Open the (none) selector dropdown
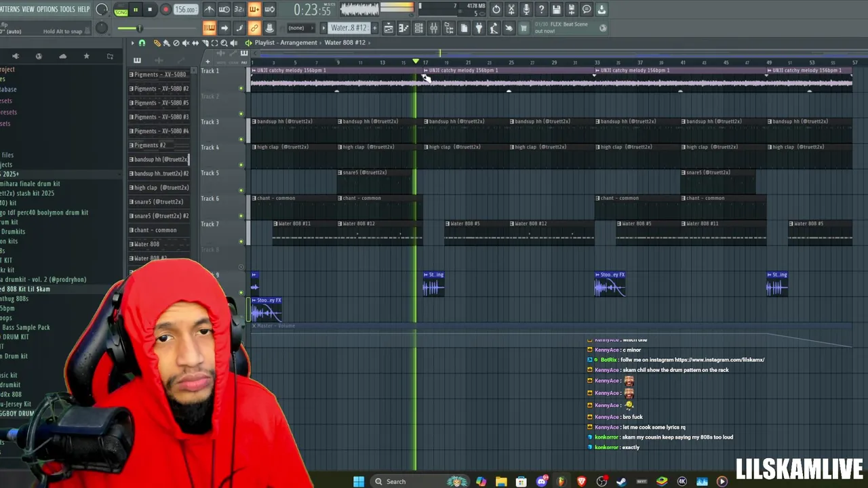Viewport: 868px width, 488px height. [x=300, y=28]
